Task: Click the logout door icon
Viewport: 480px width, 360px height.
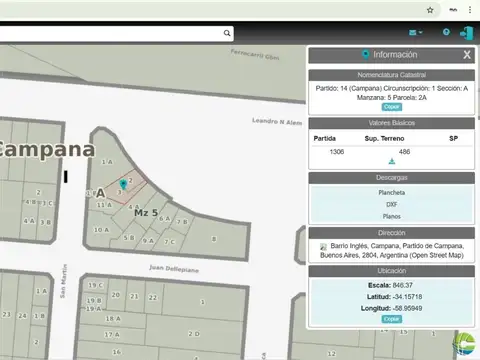Action: click(x=466, y=33)
